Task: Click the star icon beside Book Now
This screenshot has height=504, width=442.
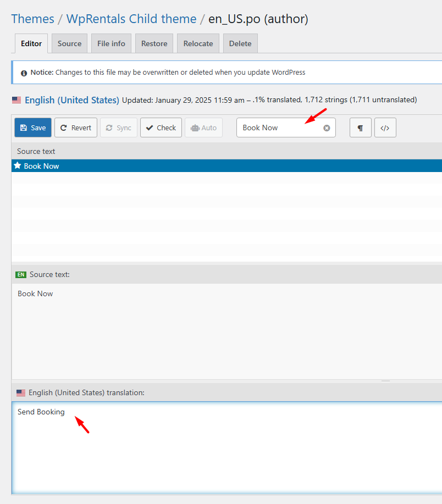Action: [x=17, y=165]
